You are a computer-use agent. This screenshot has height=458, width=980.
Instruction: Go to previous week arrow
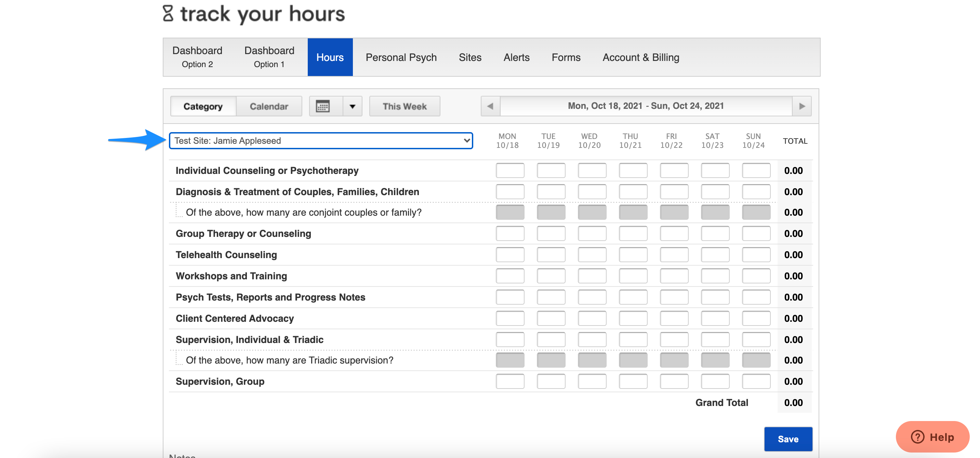tap(490, 106)
